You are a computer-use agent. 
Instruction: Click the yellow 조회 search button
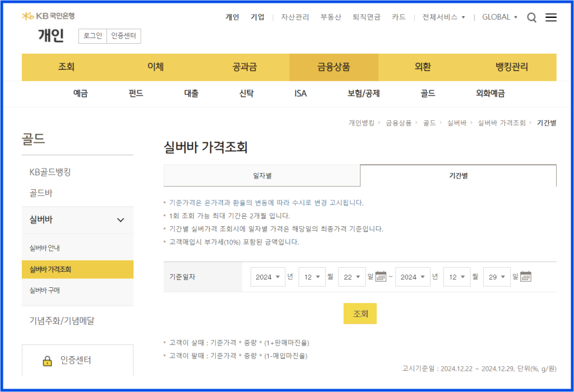pyautogui.click(x=360, y=314)
